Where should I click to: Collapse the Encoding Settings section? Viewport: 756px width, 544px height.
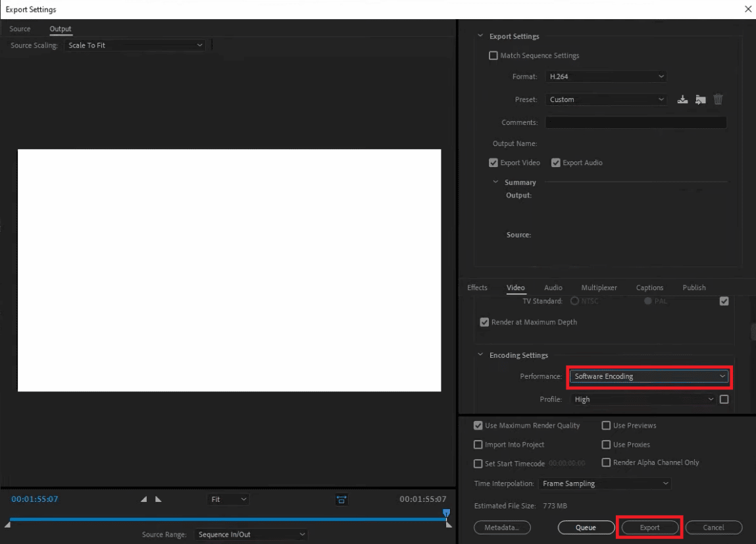click(x=480, y=355)
